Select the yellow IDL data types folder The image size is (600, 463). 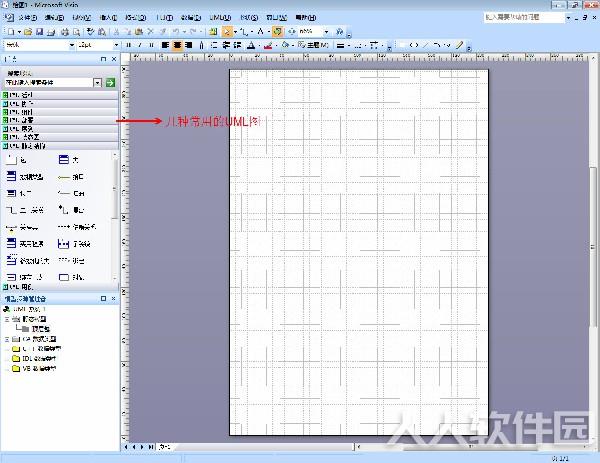point(34,359)
